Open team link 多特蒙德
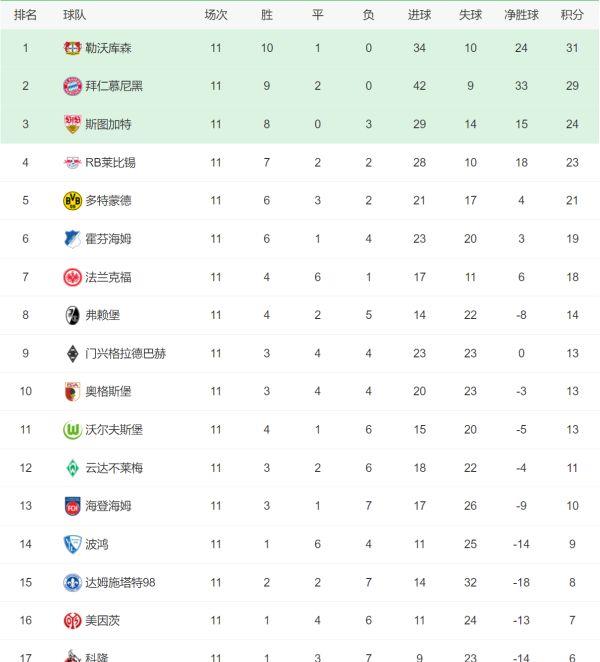The width and height of the screenshot is (600, 662). [108, 201]
